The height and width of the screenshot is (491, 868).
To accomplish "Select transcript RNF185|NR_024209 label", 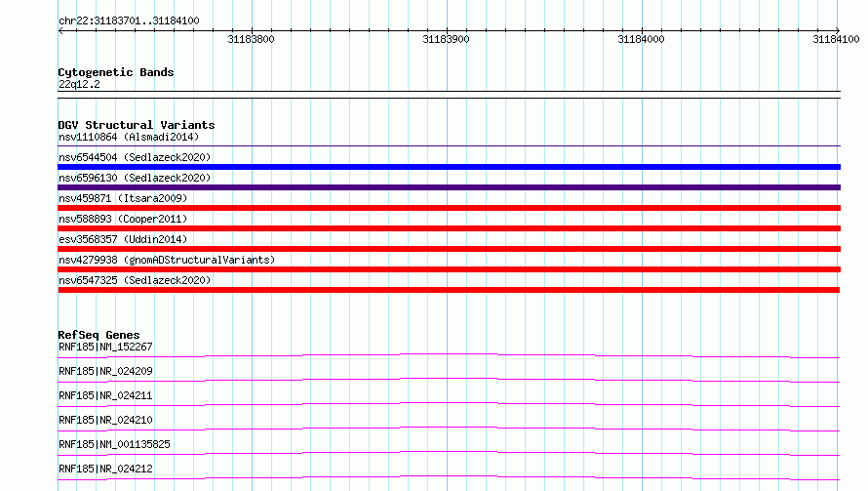I will [105, 371].
